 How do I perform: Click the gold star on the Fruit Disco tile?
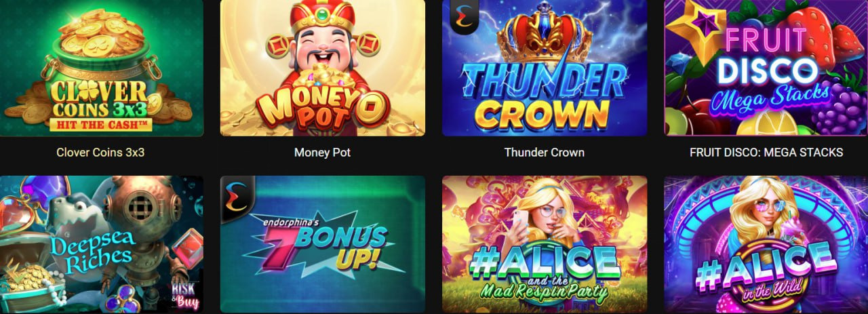[694, 31]
